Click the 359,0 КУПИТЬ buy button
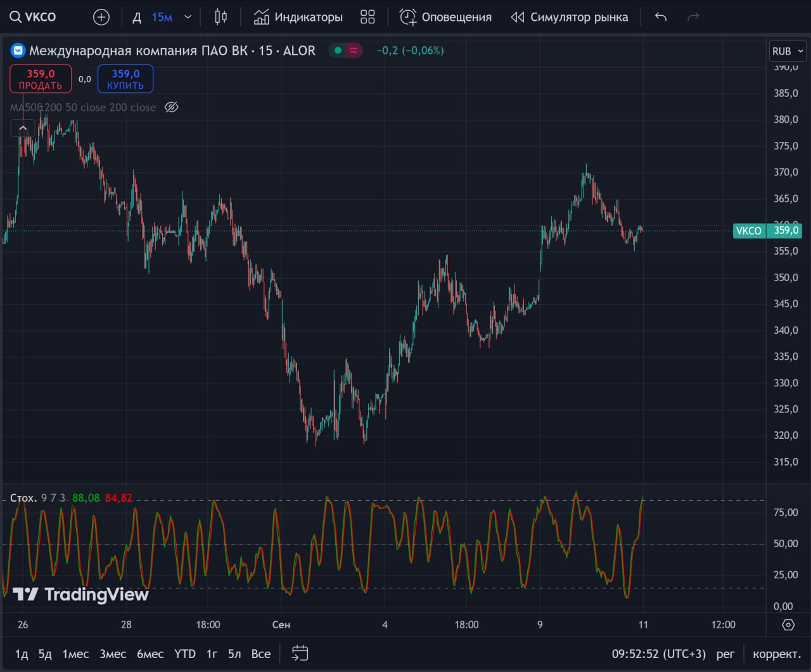The width and height of the screenshot is (811, 672). click(x=125, y=79)
